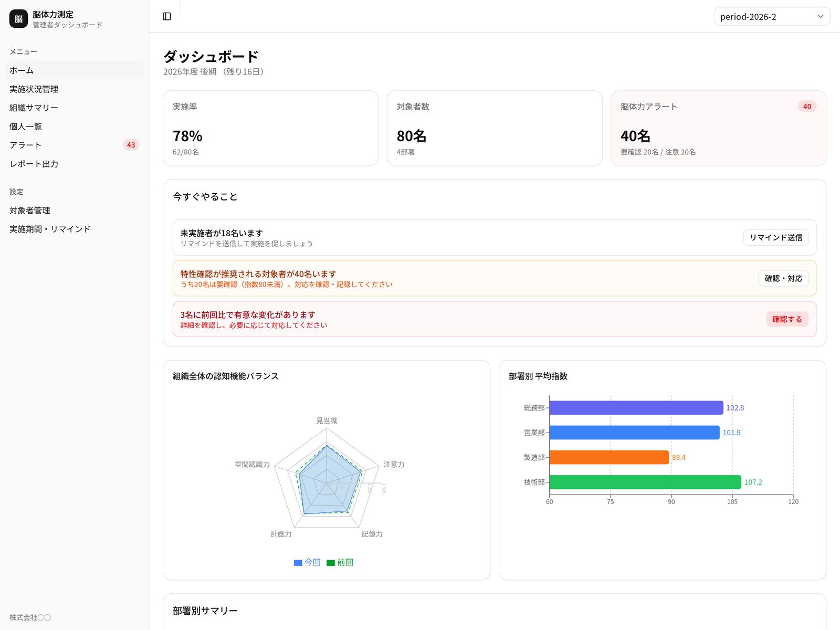Click the 計画力 radar axis label
Screen dimensions: 840x630
pyautogui.click(x=281, y=533)
